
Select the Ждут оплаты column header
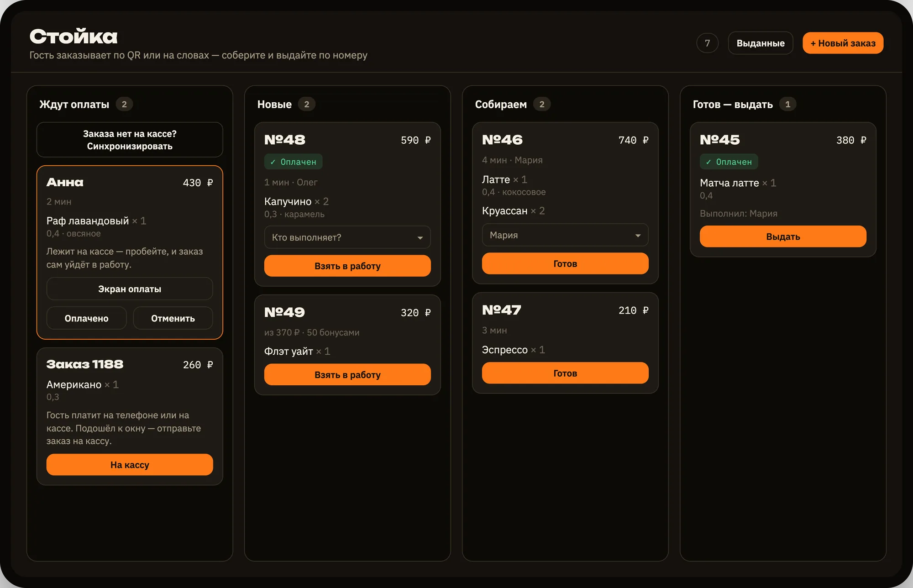[74, 104]
